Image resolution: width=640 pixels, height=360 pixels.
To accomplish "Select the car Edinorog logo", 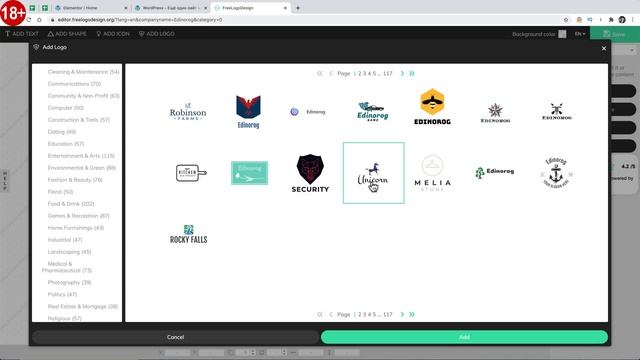I will (x=372, y=111).
